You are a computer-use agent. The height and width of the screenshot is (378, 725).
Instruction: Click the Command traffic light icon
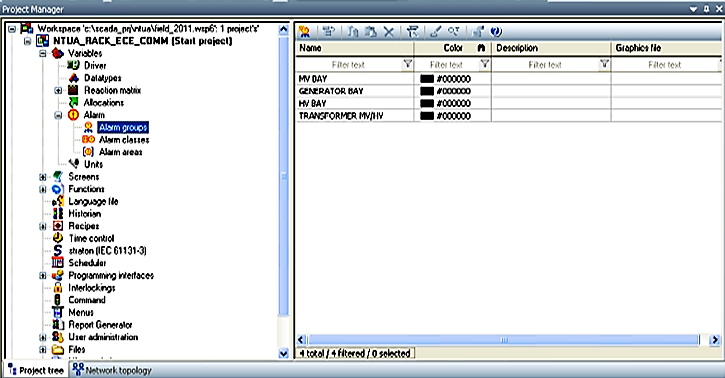pos(58,300)
